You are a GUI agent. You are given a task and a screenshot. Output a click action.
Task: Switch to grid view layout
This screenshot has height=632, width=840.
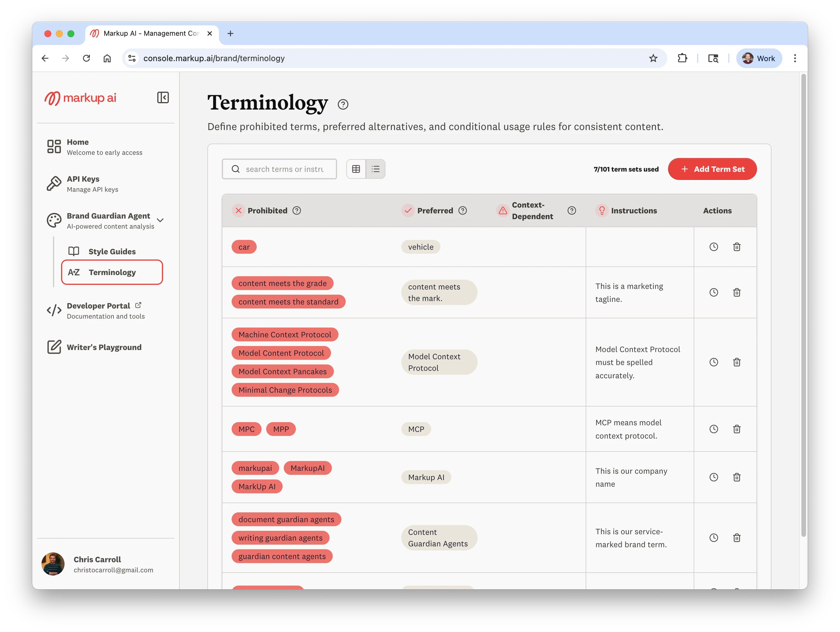[356, 169]
